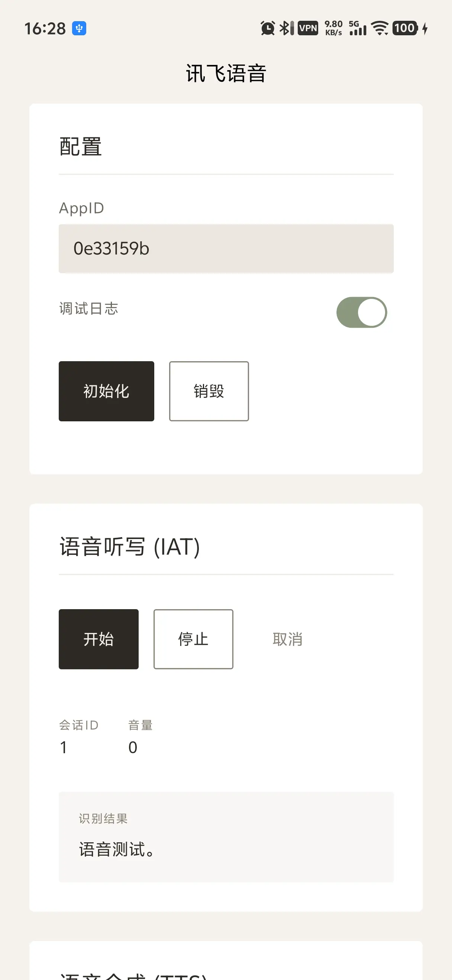Tap the blue USB debugging icon

click(79, 28)
